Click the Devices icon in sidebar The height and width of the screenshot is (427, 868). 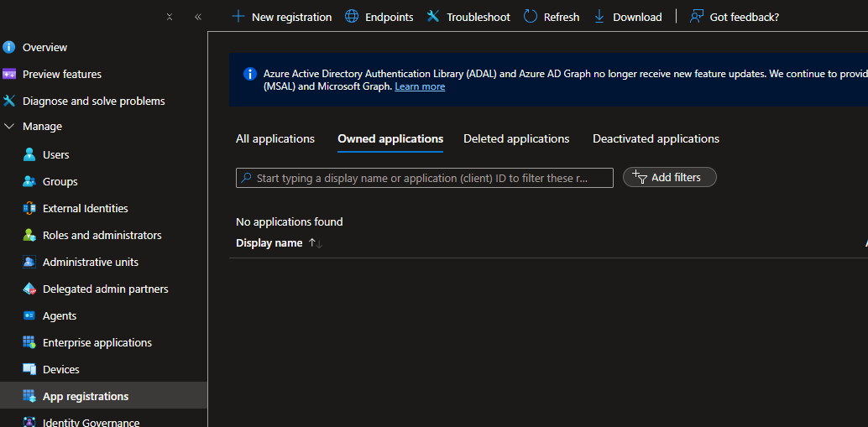tap(29, 369)
